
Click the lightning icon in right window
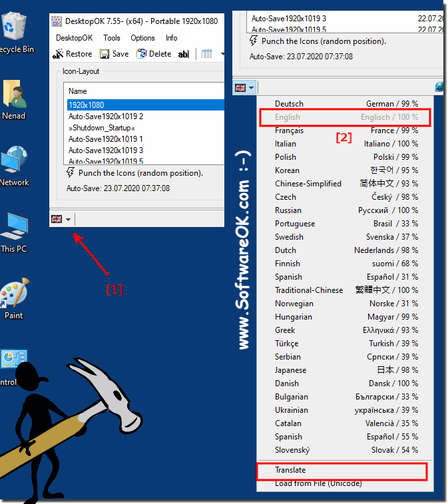pyautogui.click(x=253, y=41)
